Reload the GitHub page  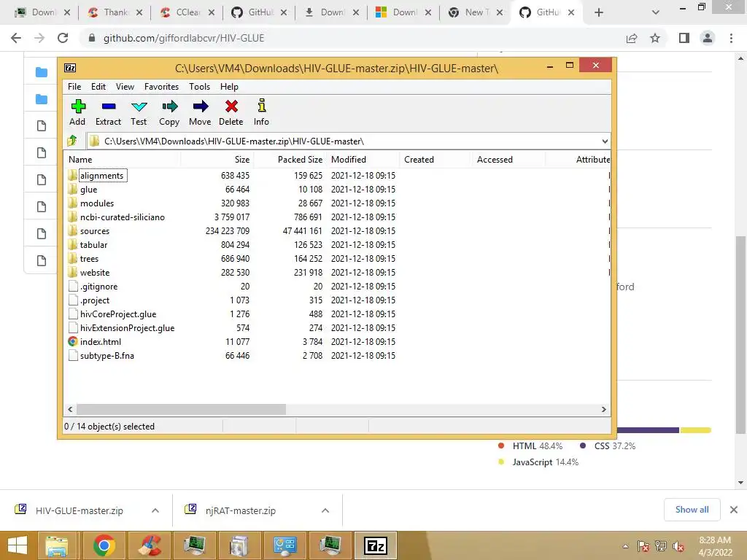click(63, 38)
